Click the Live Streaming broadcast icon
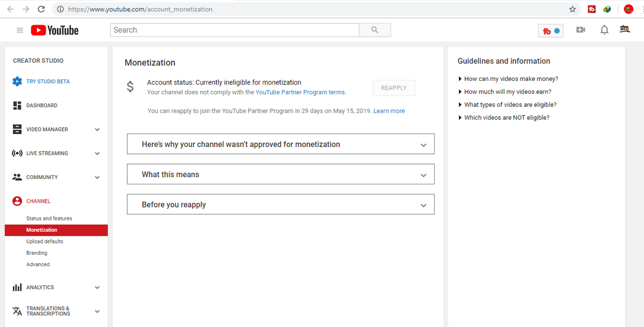The height and width of the screenshot is (327, 644). click(17, 153)
